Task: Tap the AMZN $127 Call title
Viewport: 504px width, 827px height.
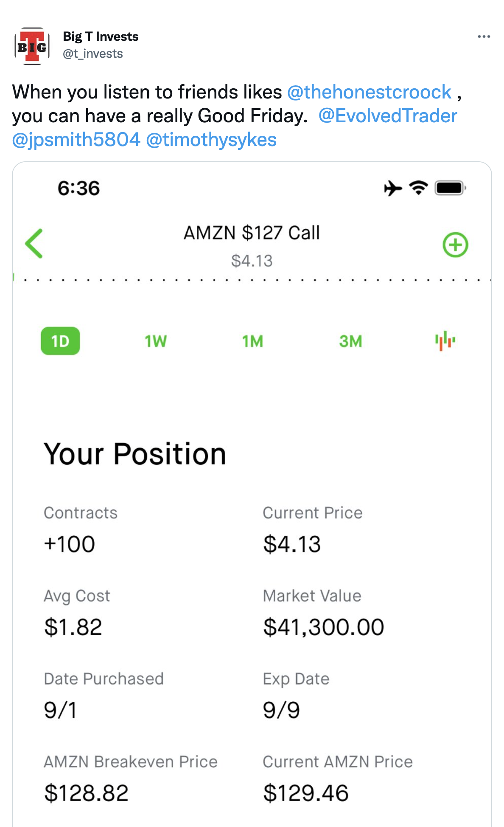Action: (252, 233)
